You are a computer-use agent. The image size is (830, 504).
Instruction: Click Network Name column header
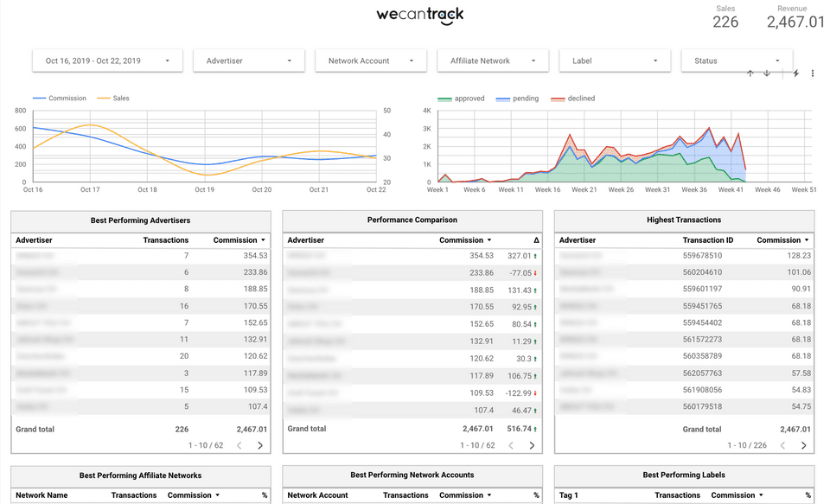coord(41,495)
